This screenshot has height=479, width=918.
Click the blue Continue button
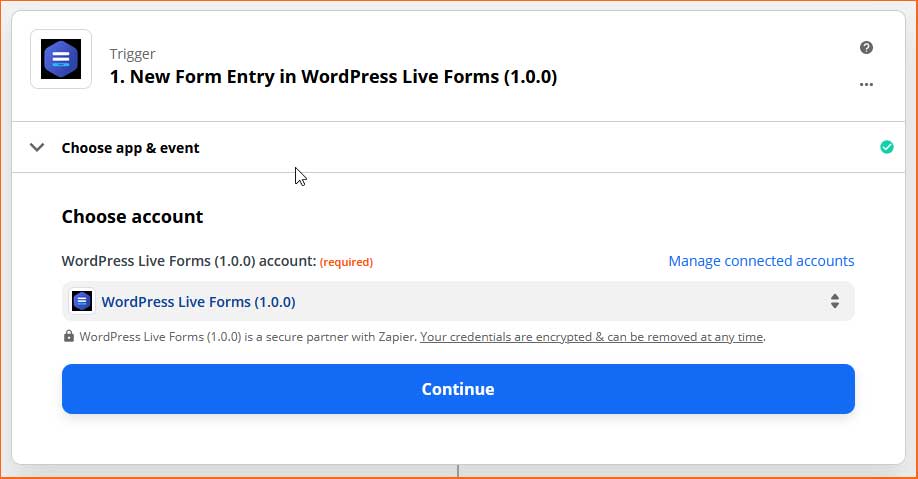point(458,389)
